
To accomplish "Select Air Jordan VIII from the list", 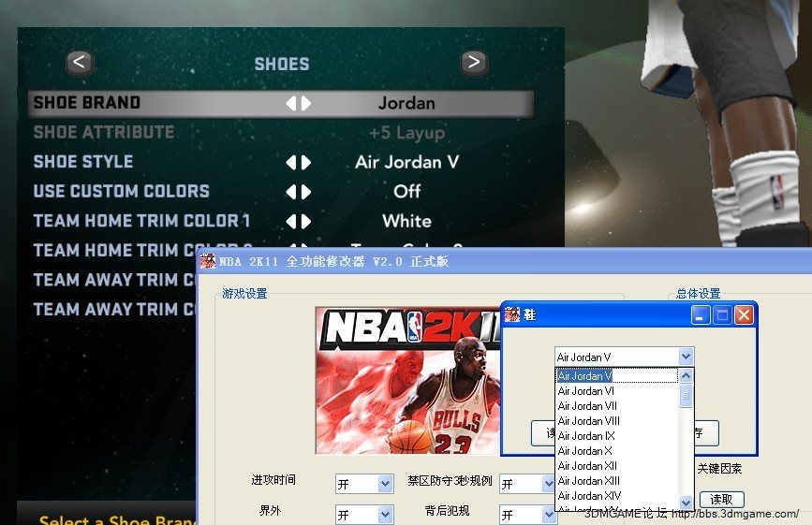I will [x=588, y=421].
